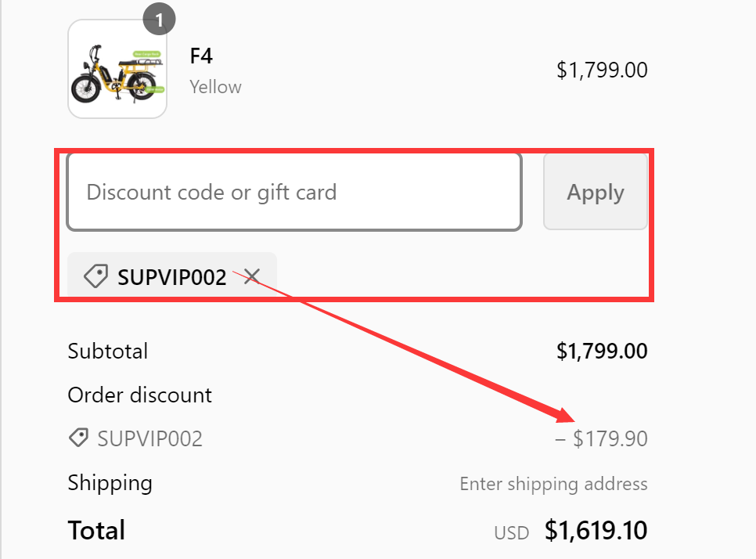Viewport: 756px width, 559px height.
Task: Click the total amount $1,619.10
Action: 596,531
